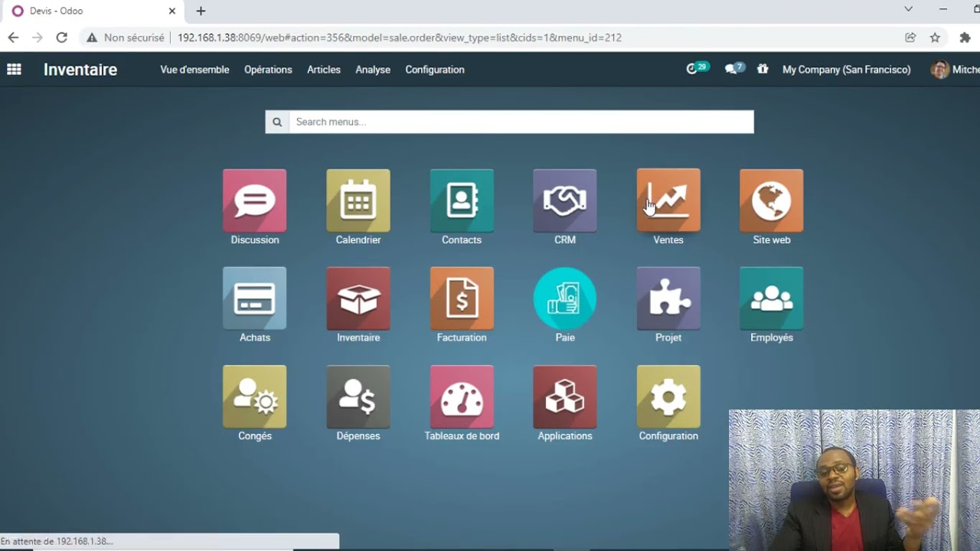Click the browser forward arrow
This screenshot has width=980, height=551.
38,37
